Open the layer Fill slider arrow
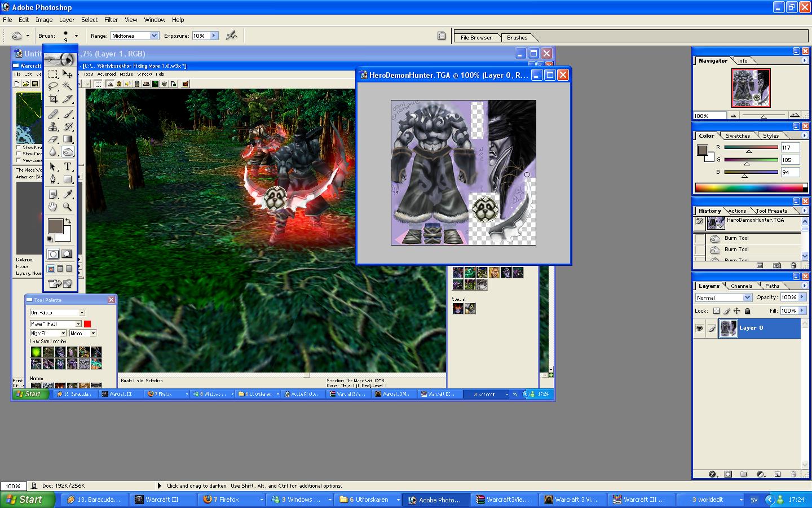This screenshot has height=508, width=812. click(x=802, y=311)
